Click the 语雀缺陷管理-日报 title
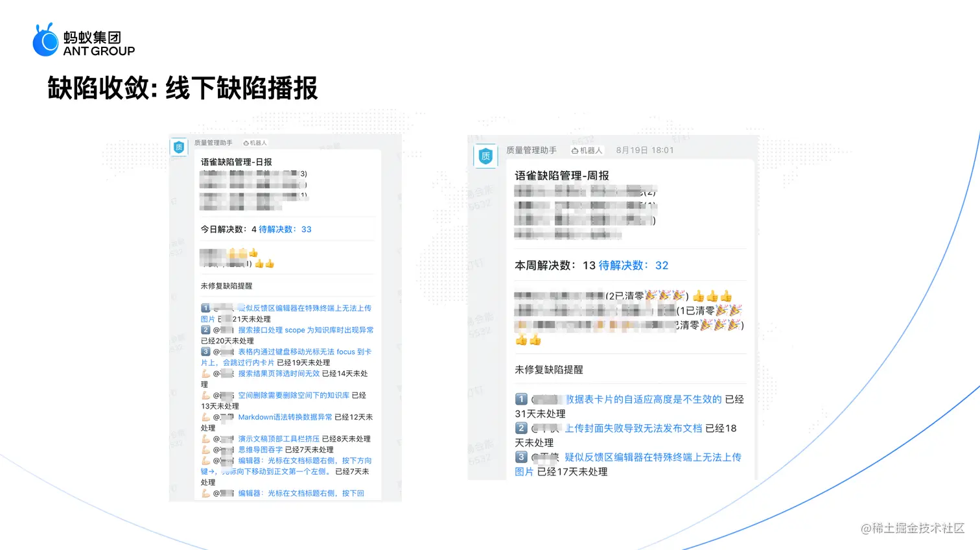Image resolution: width=980 pixels, height=550 pixels. click(x=236, y=162)
